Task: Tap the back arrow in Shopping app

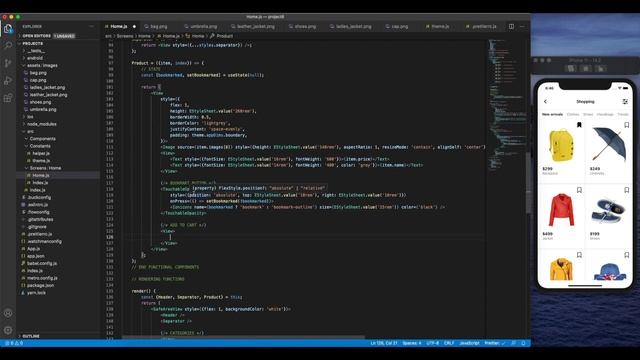Action: click(545, 102)
